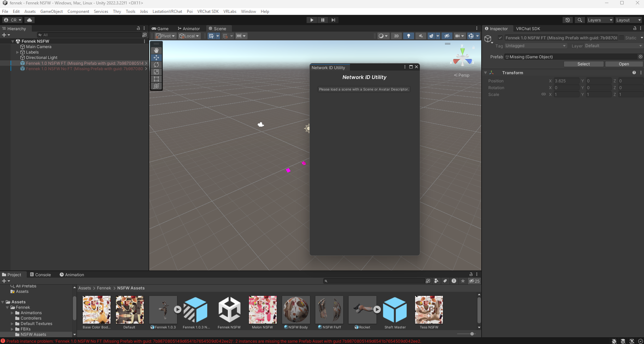The width and height of the screenshot is (644, 344).
Task: Open the Layers dropdown in top toolbar
Action: [x=600, y=20]
